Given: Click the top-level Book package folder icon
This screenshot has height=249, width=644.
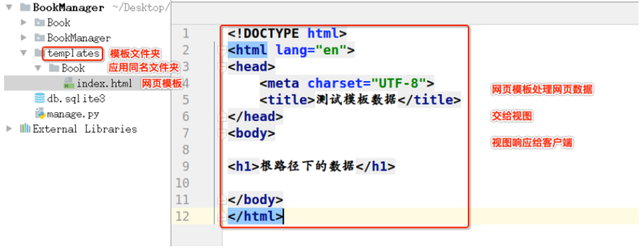Looking at the screenshot, I should pyautogui.click(x=39, y=22).
